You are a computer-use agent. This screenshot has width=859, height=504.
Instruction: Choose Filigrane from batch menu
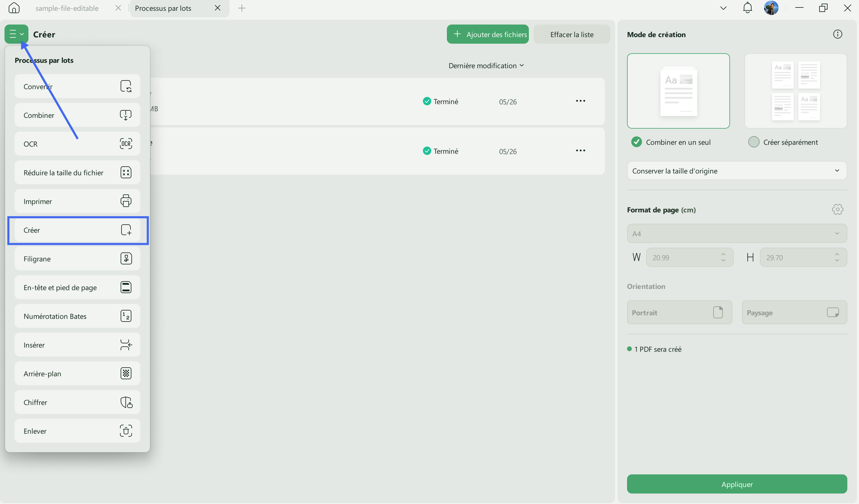[78, 258]
